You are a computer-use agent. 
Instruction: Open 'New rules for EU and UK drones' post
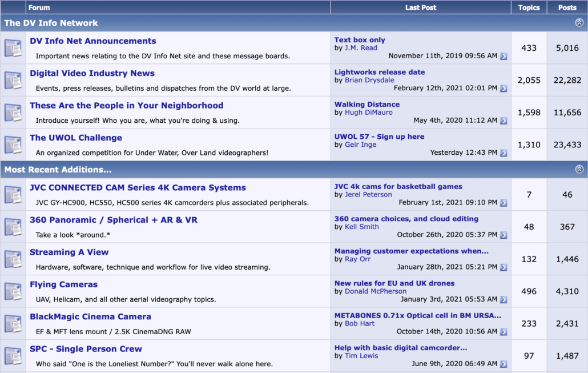[394, 283]
